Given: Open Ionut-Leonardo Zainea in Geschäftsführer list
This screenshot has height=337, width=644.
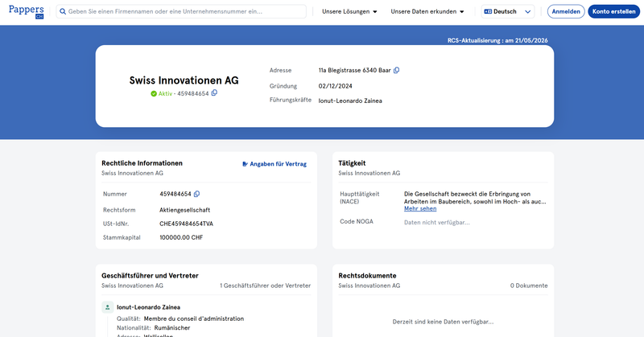Looking at the screenshot, I should click(x=148, y=307).
